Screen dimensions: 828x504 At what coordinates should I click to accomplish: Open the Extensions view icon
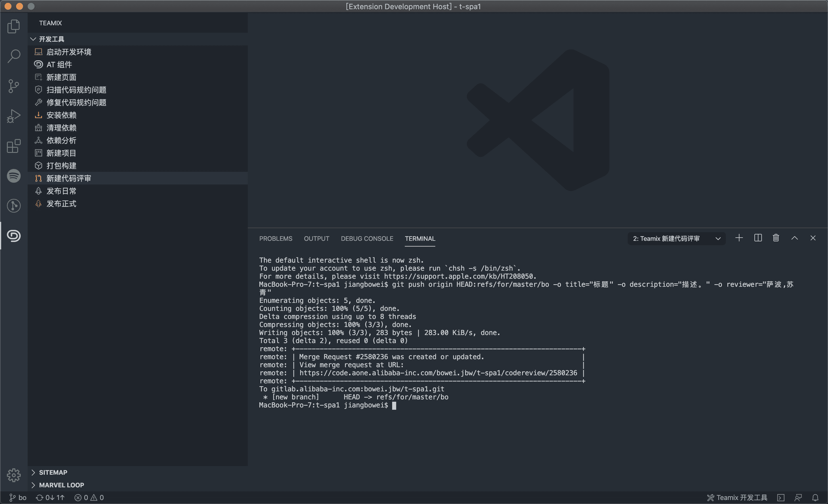coord(14,146)
